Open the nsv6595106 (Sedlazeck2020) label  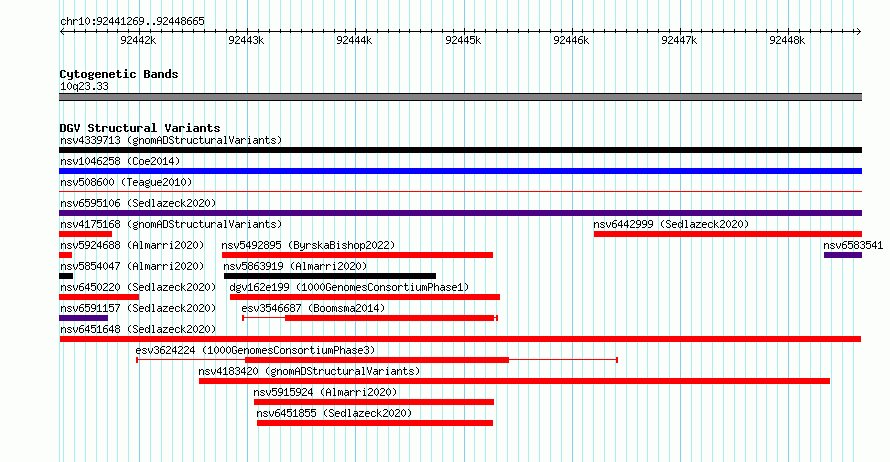click(138, 203)
